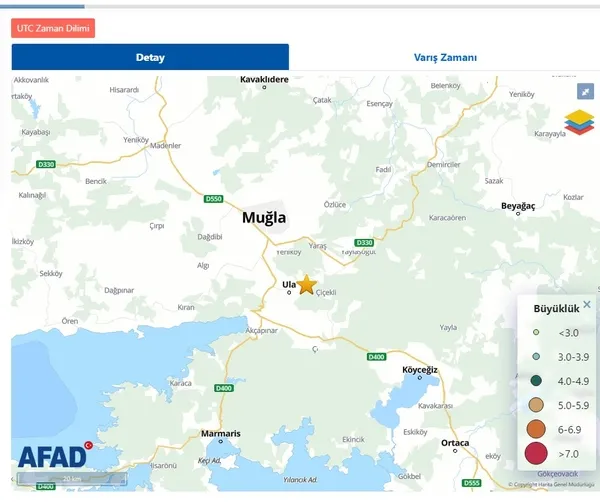Click the D330 road shield near Yaraş
The height and width of the screenshot is (502, 600).
364,243
